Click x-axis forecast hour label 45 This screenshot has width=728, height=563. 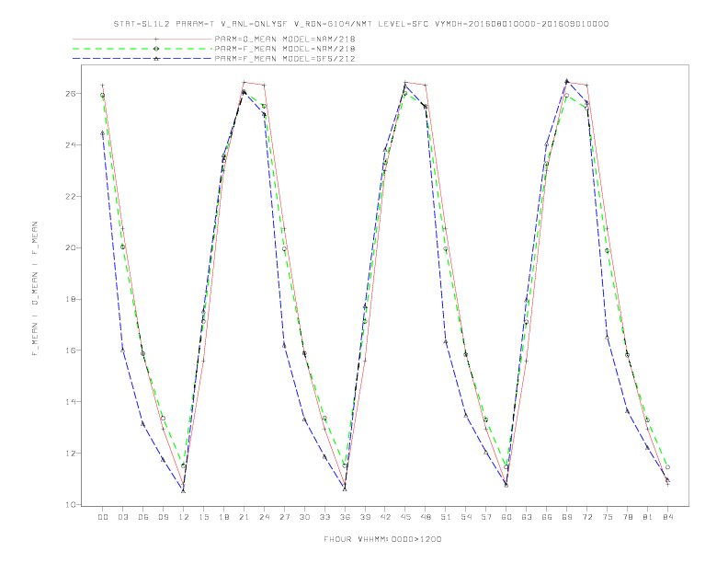[405, 517]
